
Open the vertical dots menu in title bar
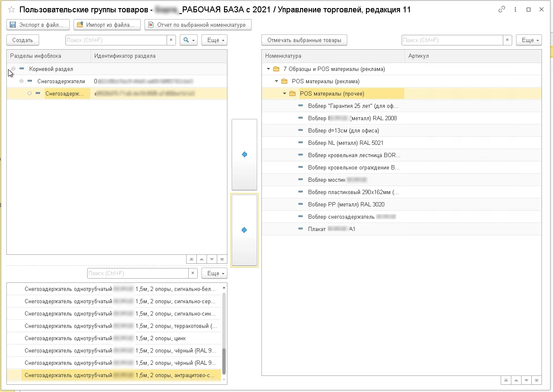(x=515, y=9)
